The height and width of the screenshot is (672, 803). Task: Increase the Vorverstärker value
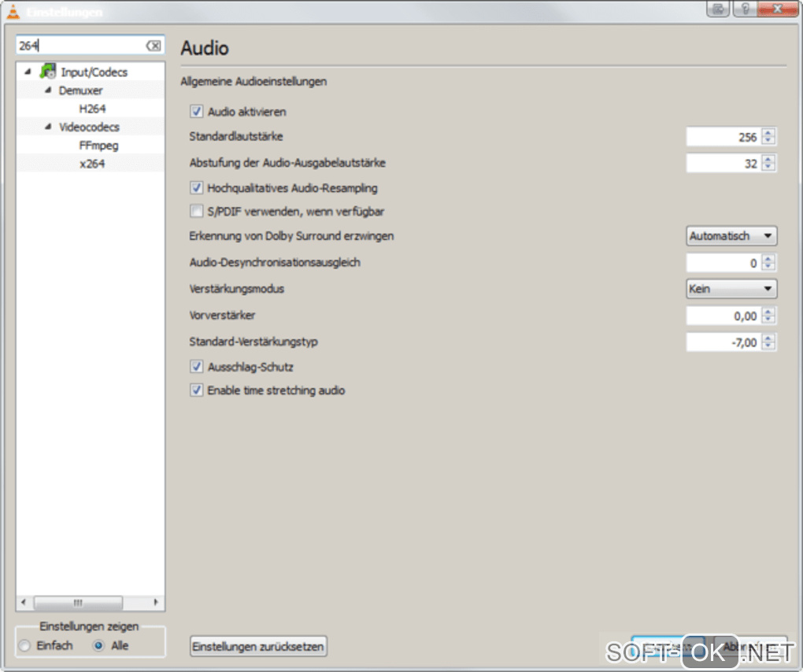(768, 311)
